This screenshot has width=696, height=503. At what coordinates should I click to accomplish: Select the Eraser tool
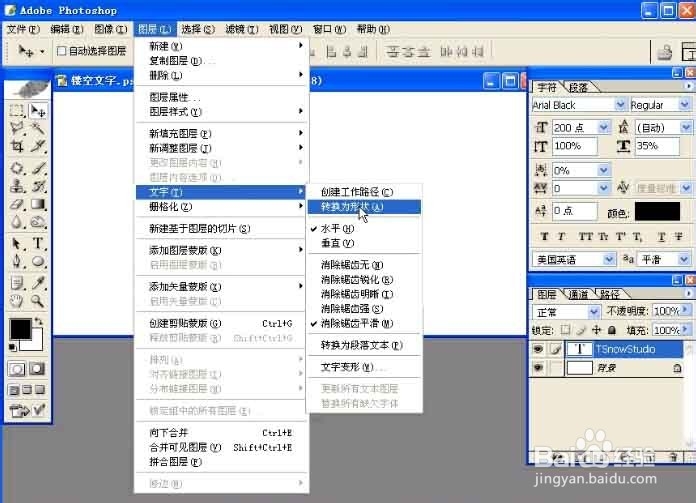17,204
